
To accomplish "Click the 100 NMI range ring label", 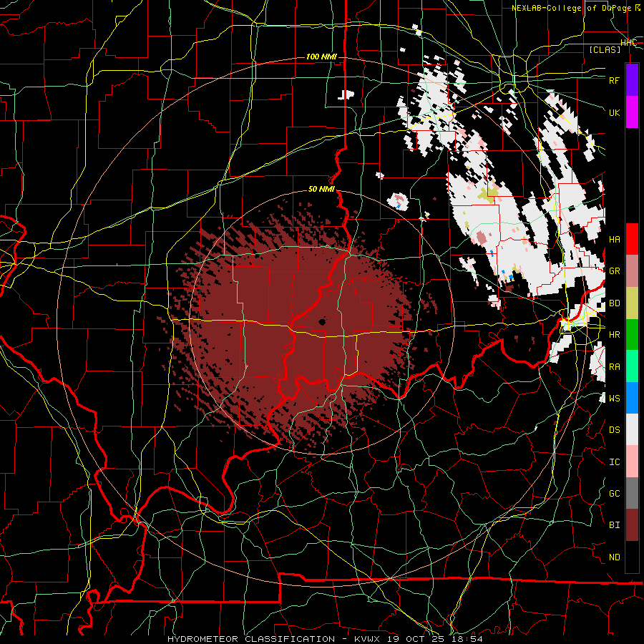I will point(321,57).
